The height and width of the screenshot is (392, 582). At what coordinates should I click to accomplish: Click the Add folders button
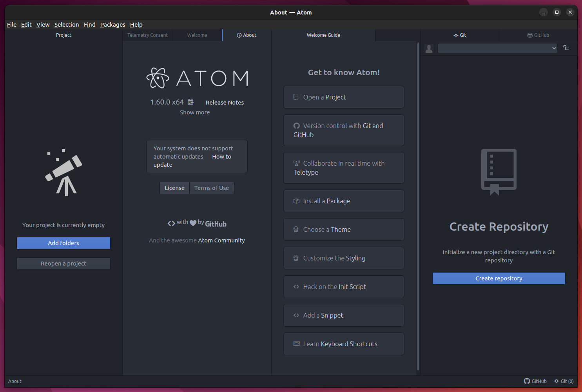63,243
